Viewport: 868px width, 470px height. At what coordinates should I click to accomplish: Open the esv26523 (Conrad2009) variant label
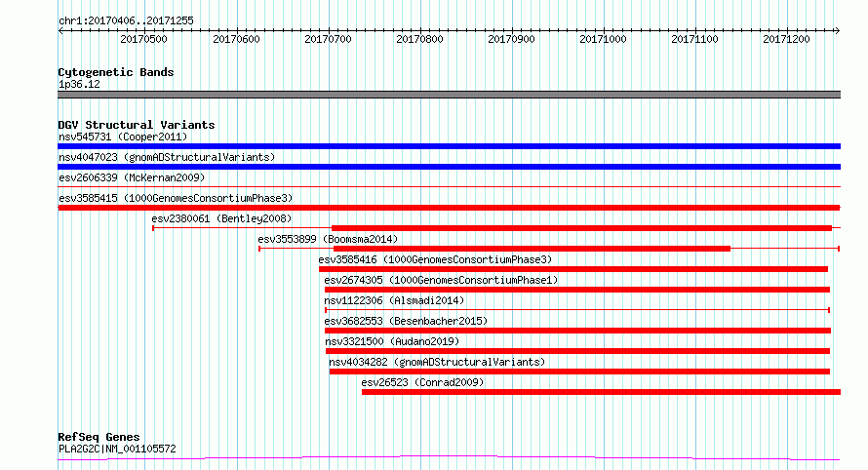(422, 382)
